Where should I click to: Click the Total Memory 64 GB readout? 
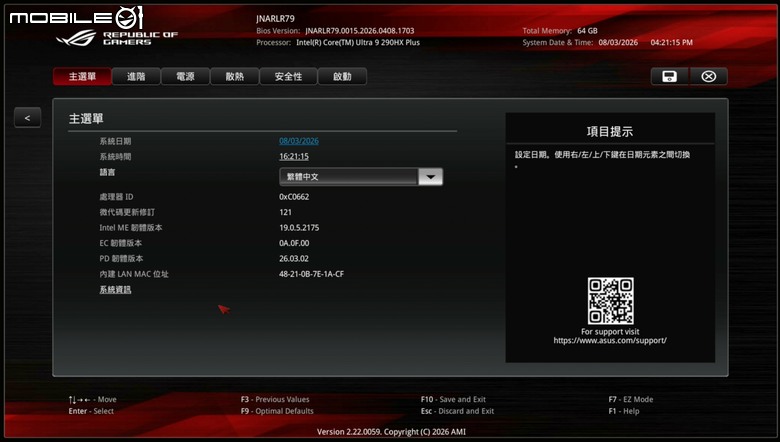[560, 31]
